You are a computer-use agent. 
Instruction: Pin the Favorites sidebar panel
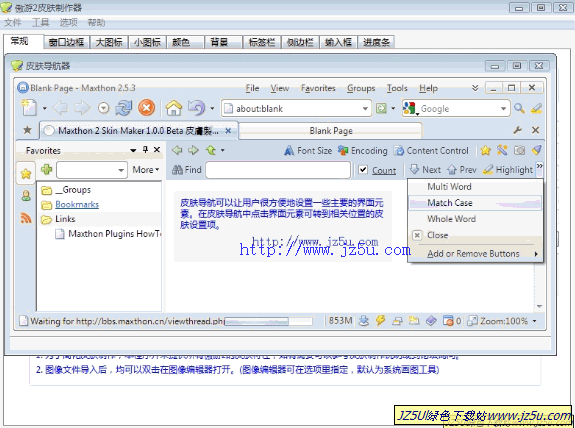(145, 149)
